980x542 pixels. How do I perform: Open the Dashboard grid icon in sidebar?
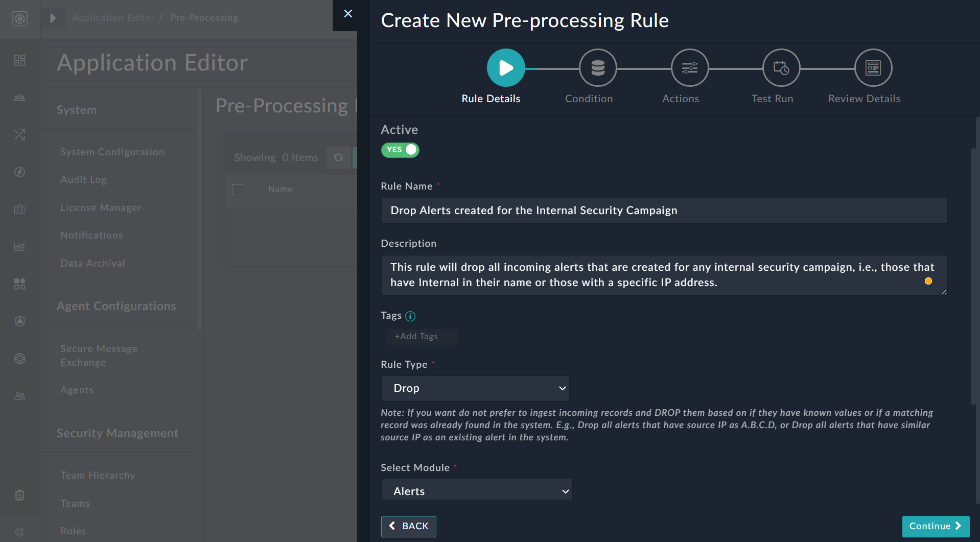click(x=20, y=60)
